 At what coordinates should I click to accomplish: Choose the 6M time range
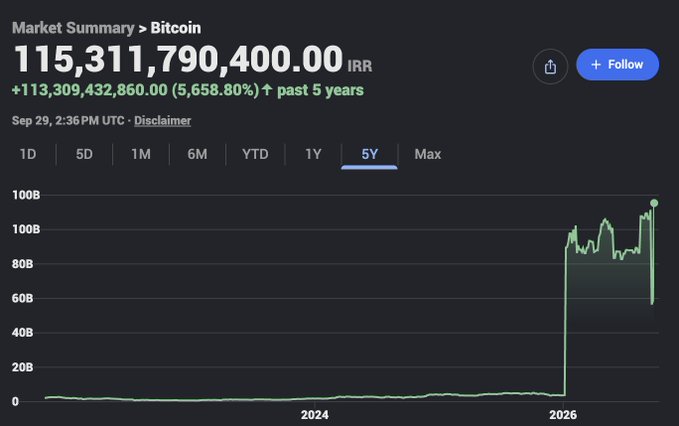[197, 154]
